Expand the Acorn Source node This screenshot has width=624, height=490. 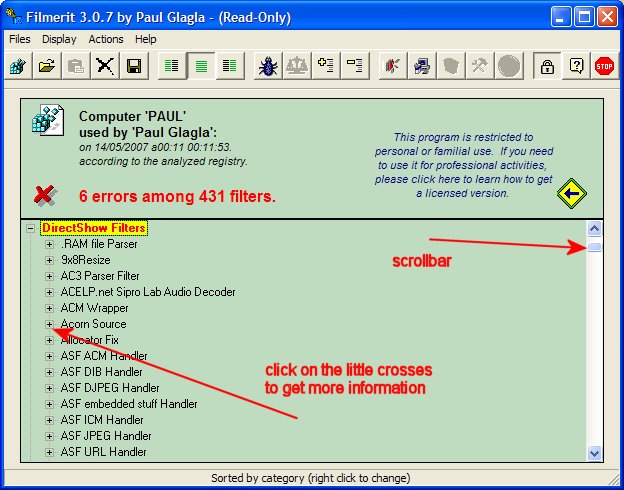[x=49, y=324]
